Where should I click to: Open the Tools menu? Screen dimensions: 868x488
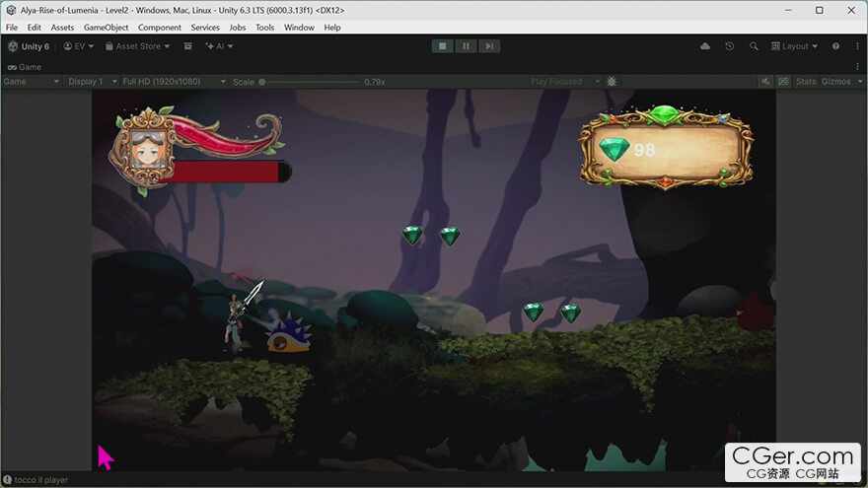[264, 28]
